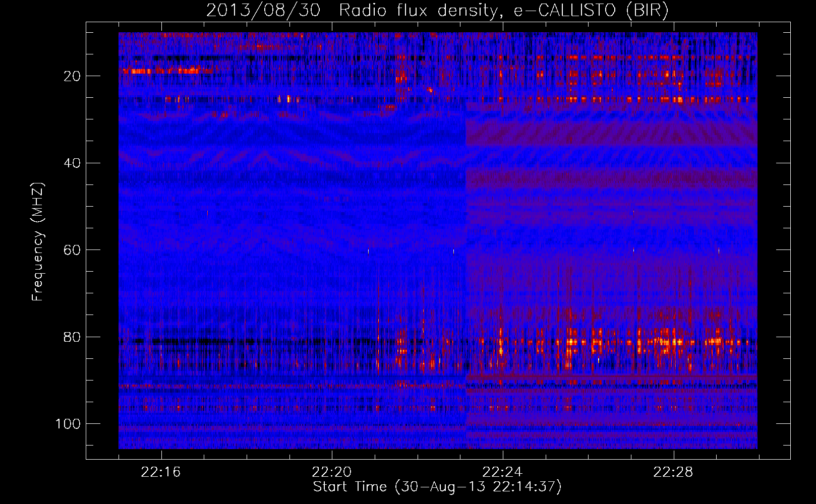Click the 'Start Time (30-Aug-13 22:14:37)' label
Screen dimensions: 816x504
tap(437, 487)
